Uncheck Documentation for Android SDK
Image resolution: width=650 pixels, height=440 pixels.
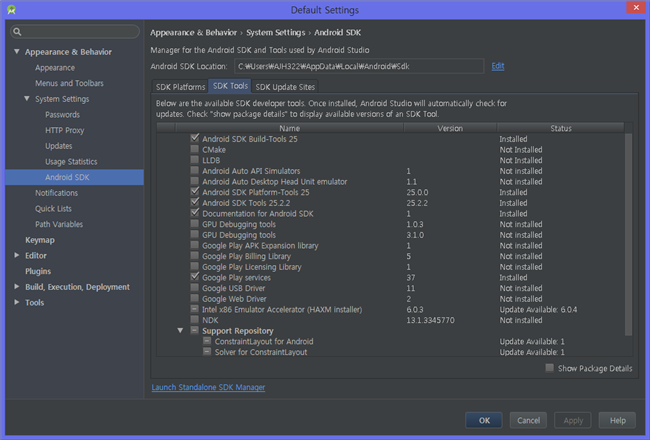(194, 213)
